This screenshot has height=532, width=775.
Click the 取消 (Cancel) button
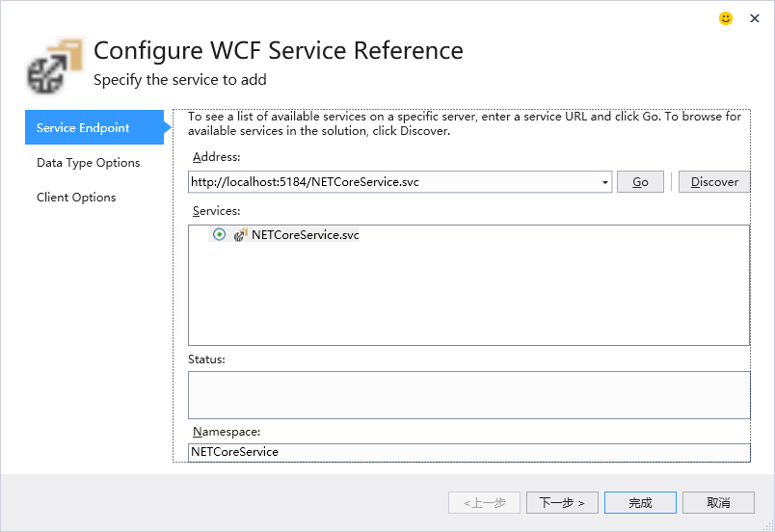[718, 502]
